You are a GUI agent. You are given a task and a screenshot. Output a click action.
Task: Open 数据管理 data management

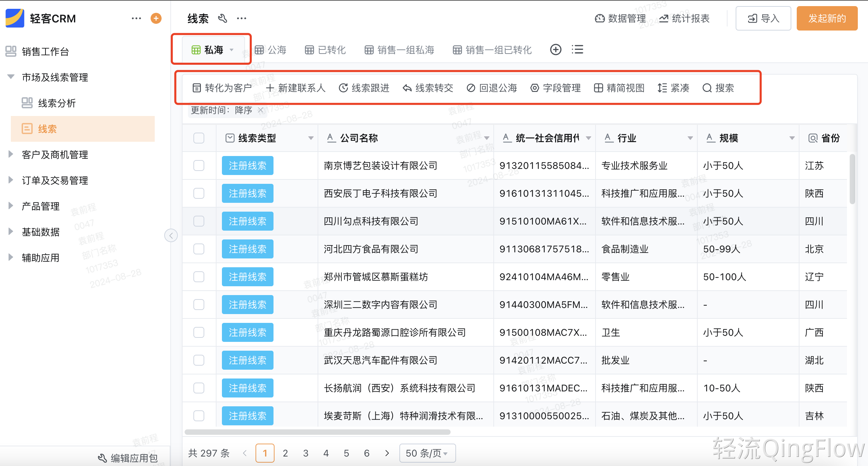620,18
